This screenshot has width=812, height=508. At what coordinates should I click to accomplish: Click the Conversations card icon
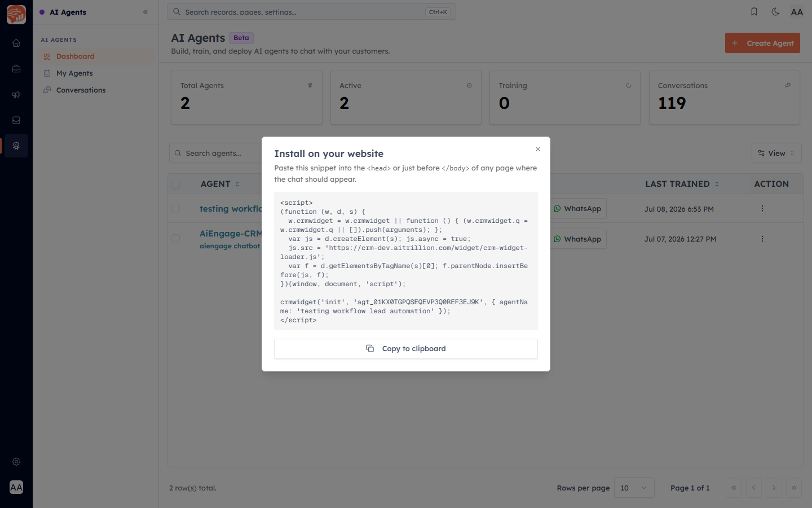[788, 85]
